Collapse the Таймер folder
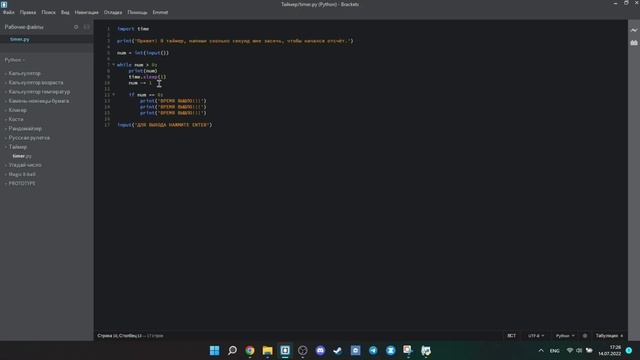640x360 pixels. pos(18,147)
